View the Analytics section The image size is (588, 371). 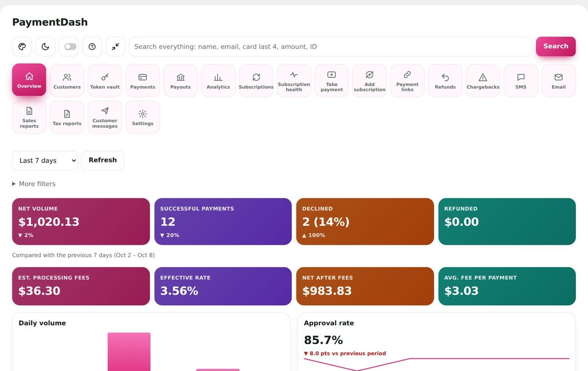(218, 80)
